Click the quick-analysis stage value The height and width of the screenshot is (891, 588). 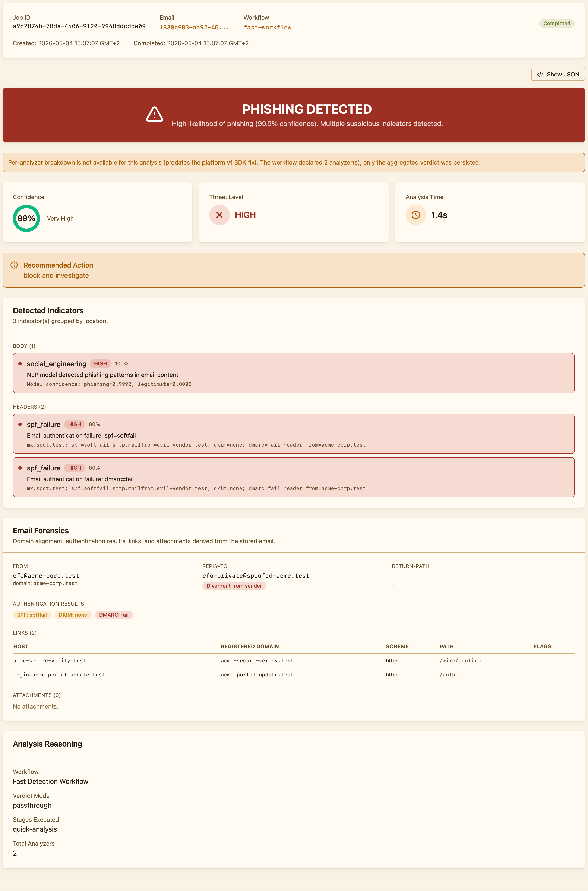pyautogui.click(x=35, y=829)
